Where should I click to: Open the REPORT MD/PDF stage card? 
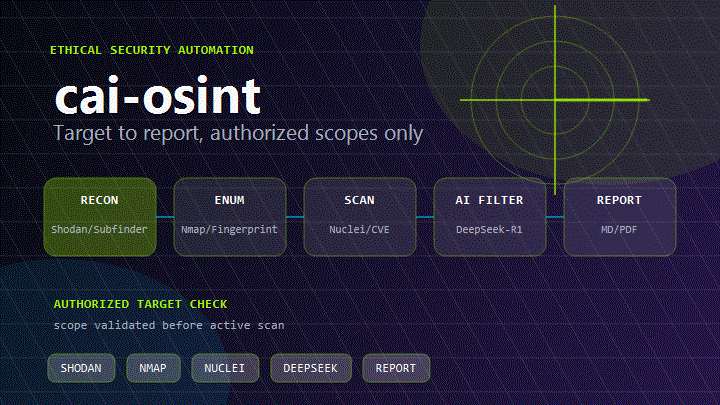(620, 217)
